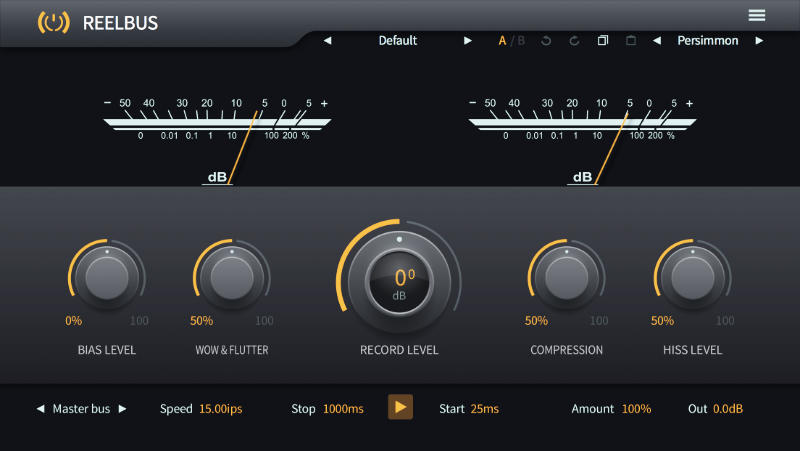
Task: Click the Start 25ms value
Action: 485,409
